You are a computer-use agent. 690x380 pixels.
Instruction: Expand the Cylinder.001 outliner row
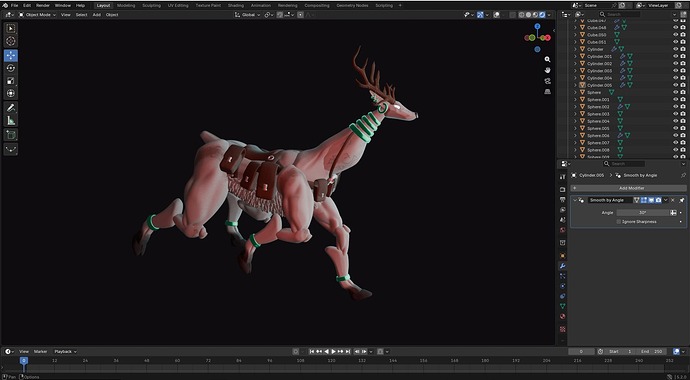click(x=575, y=56)
